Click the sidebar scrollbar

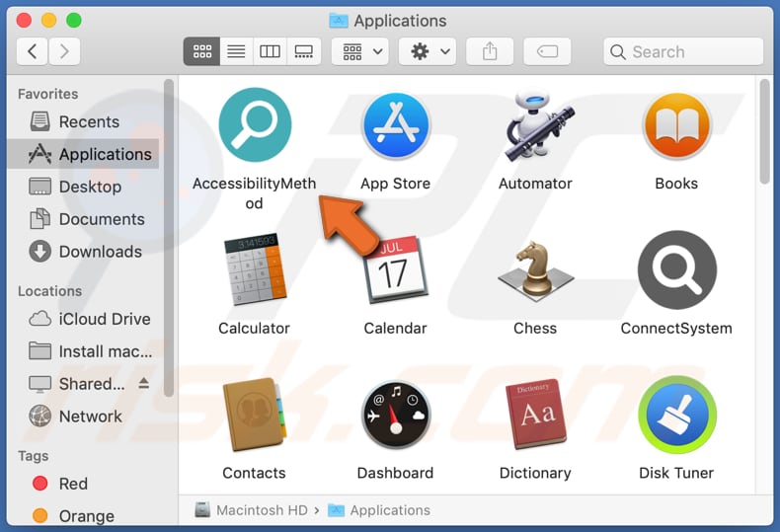(x=169, y=238)
